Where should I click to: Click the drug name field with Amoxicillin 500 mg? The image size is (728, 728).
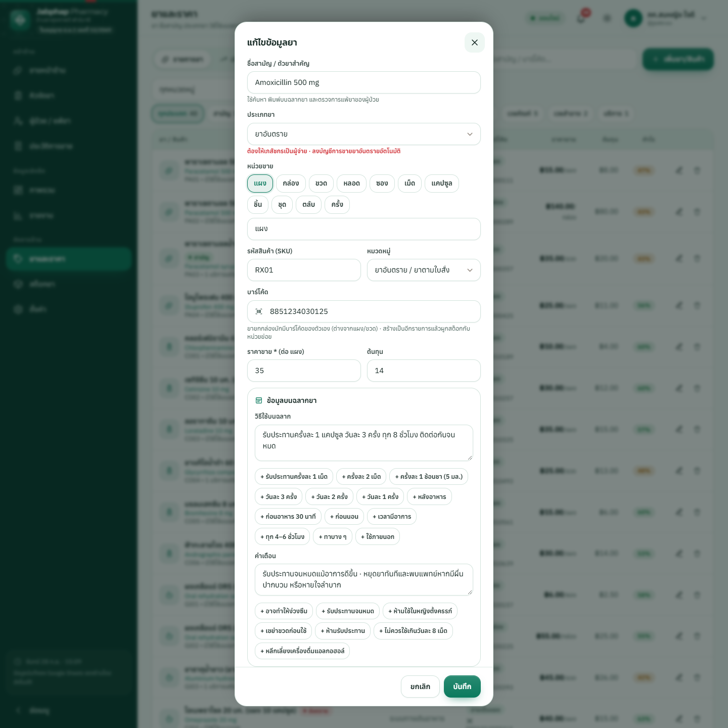coord(364,82)
